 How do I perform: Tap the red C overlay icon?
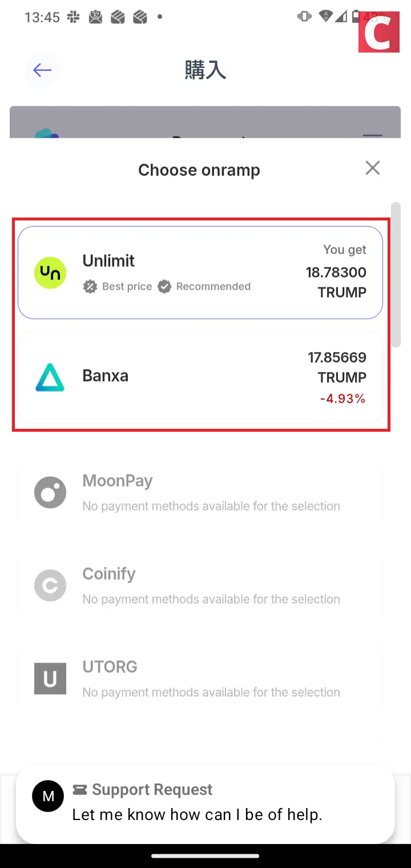pos(378,32)
